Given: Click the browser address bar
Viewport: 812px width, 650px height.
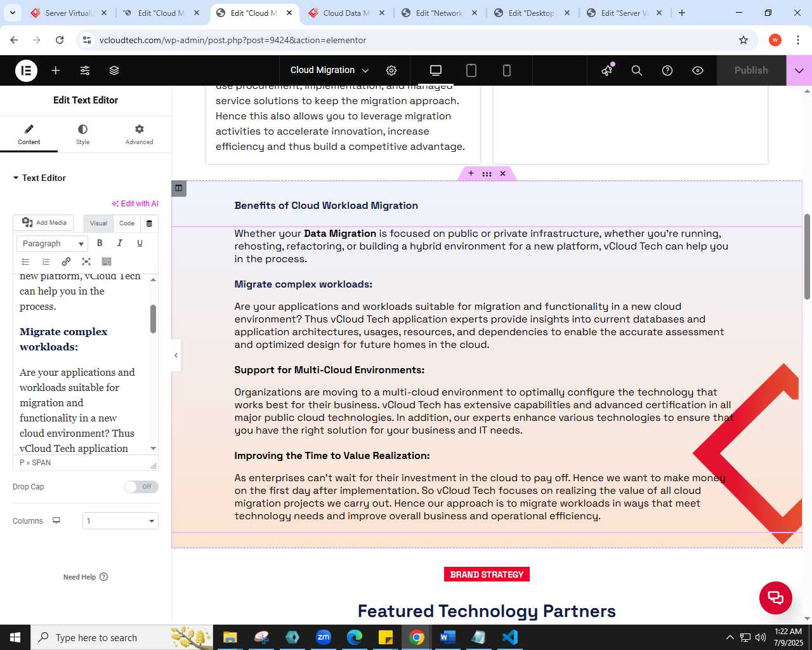Looking at the screenshot, I should [416, 40].
